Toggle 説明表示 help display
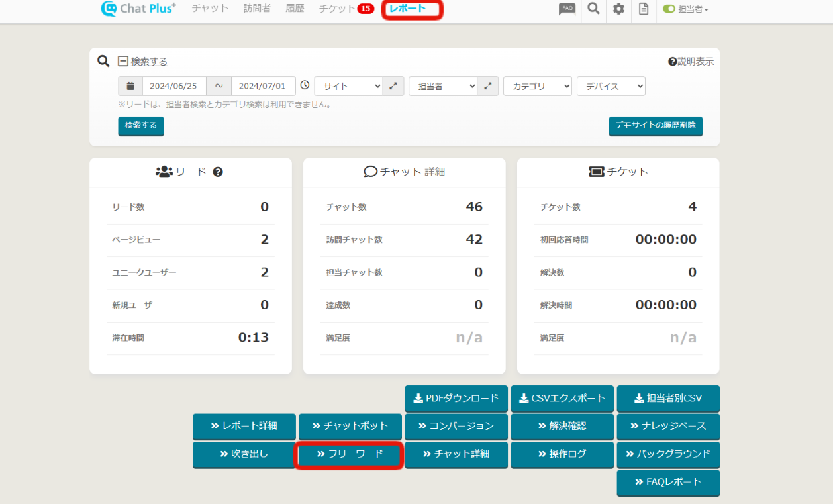 tap(691, 62)
